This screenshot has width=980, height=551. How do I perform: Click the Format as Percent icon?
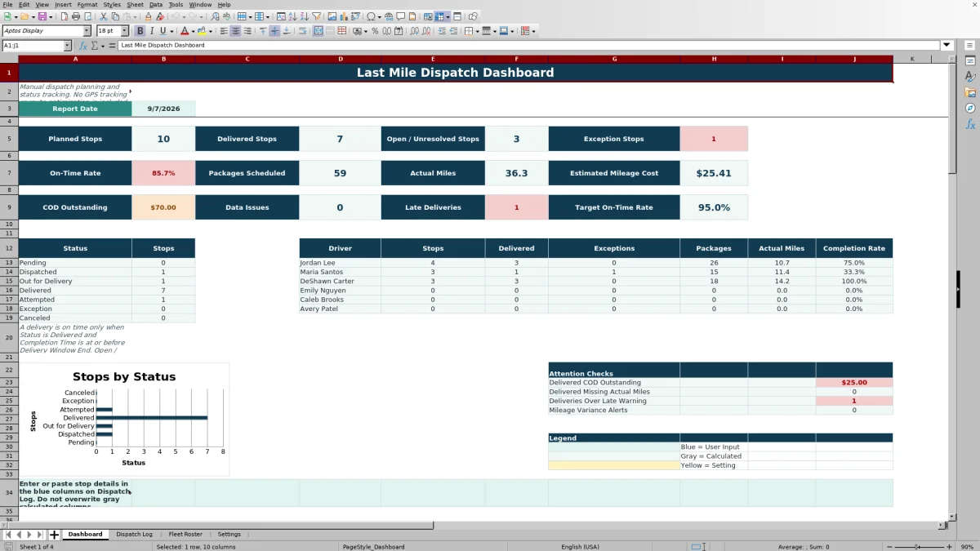coord(375,31)
